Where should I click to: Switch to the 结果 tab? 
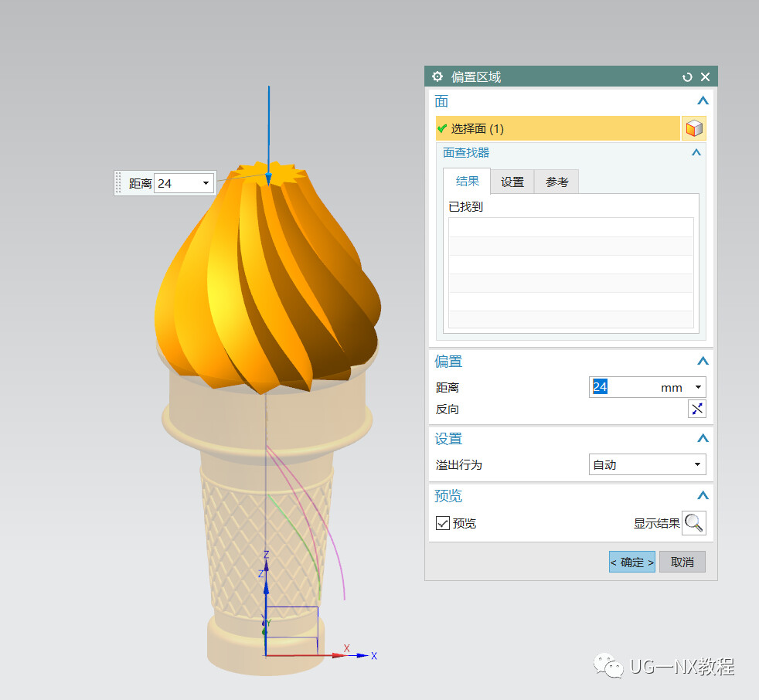click(467, 182)
